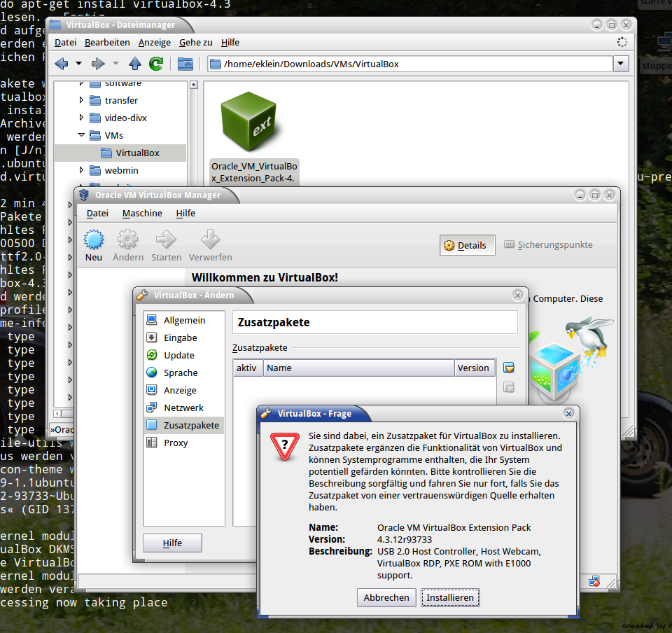The width and height of the screenshot is (672, 633).
Task: Collapse the VMs folder tree node
Action: coord(81,135)
